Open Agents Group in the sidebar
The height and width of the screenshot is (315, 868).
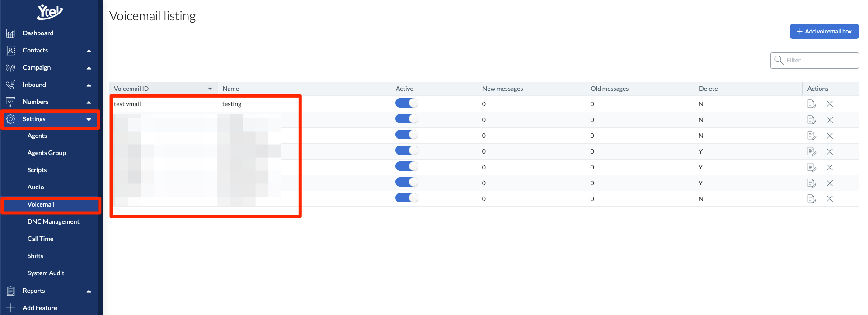(47, 153)
